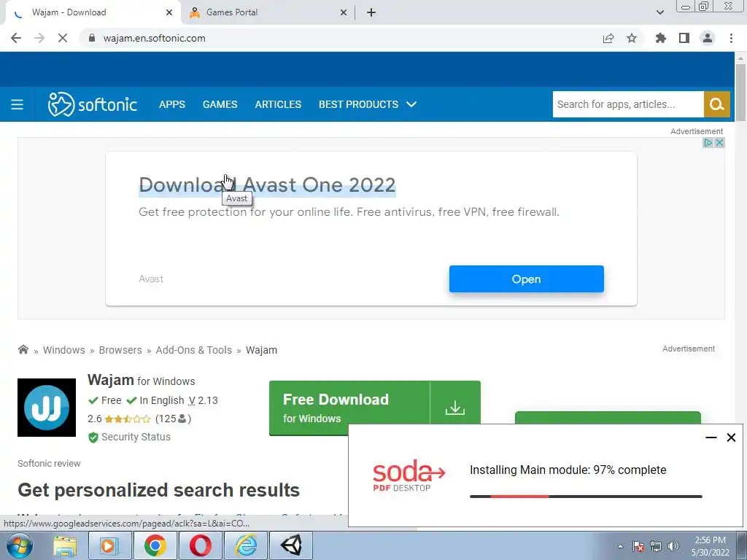Open Unity from the taskbar
This screenshot has height=560, width=747.
pos(291,545)
